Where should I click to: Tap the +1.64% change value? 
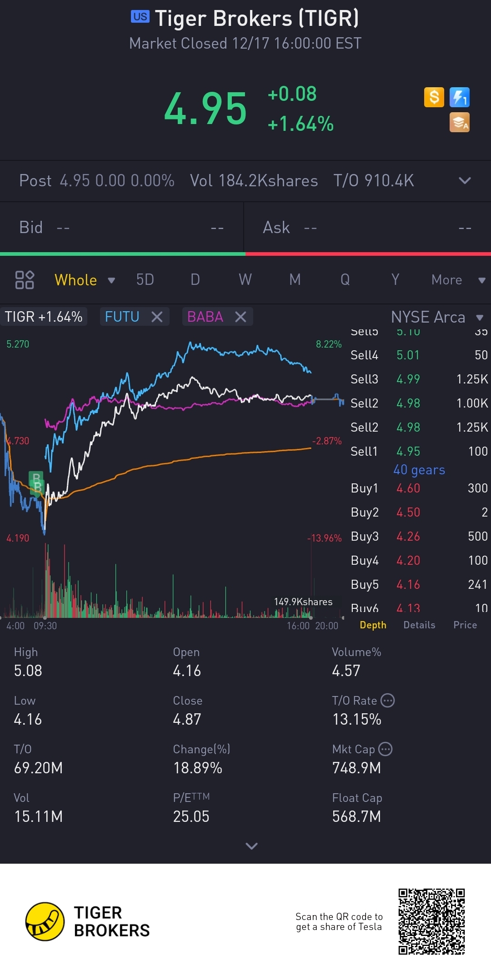pyautogui.click(x=301, y=124)
